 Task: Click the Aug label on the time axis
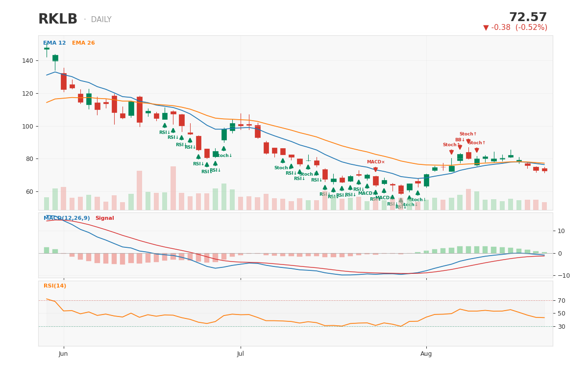(x=426, y=354)
